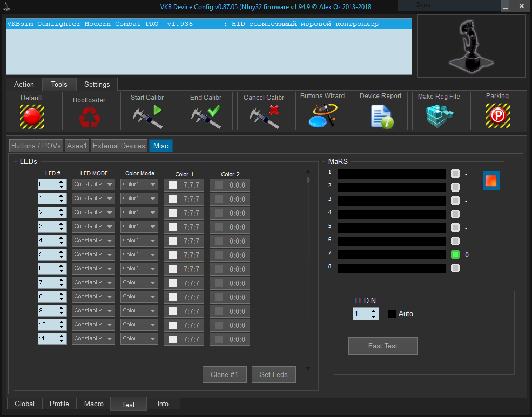
Task: Click the orange square MaRS button
Action: (x=491, y=181)
